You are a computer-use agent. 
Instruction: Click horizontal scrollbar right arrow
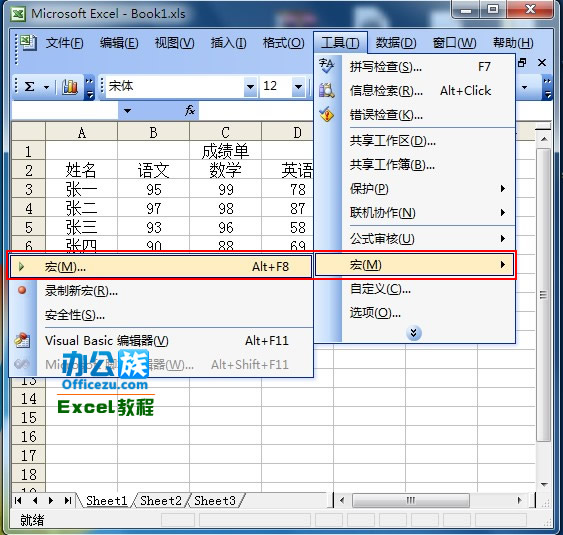point(520,500)
